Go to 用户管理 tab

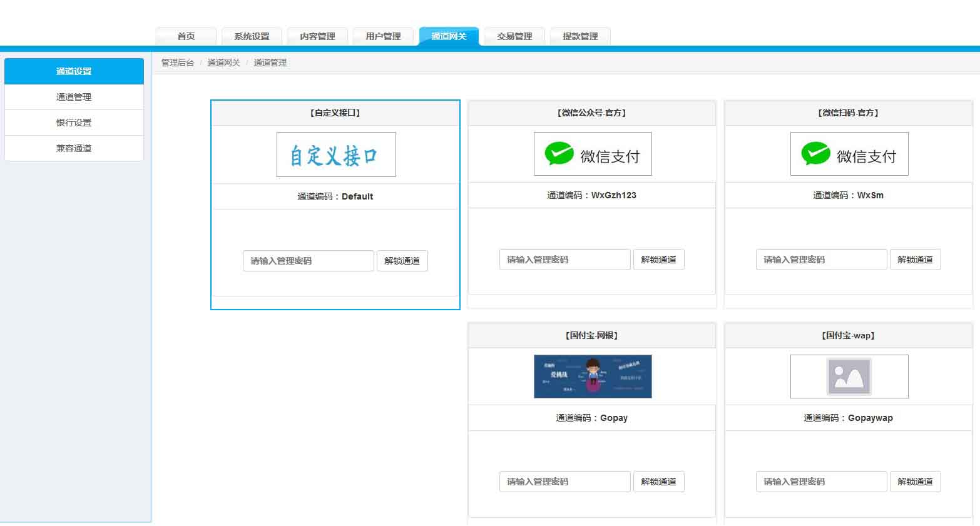pos(383,36)
